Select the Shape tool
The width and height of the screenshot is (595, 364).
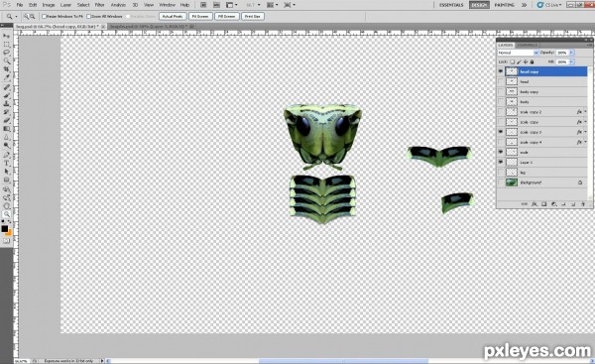pos(7,180)
